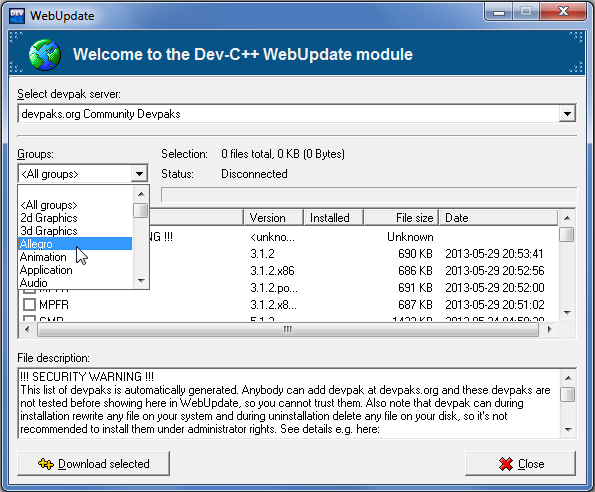The width and height of the screenshot is (595, 492).
Task: Pick the Application group
Action: tap(75, 270)
